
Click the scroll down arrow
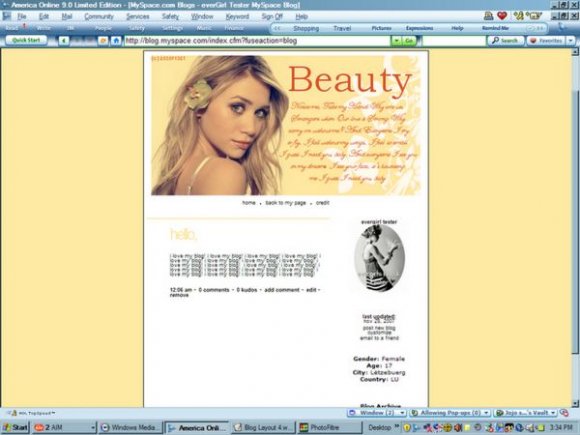click(575, 404)
